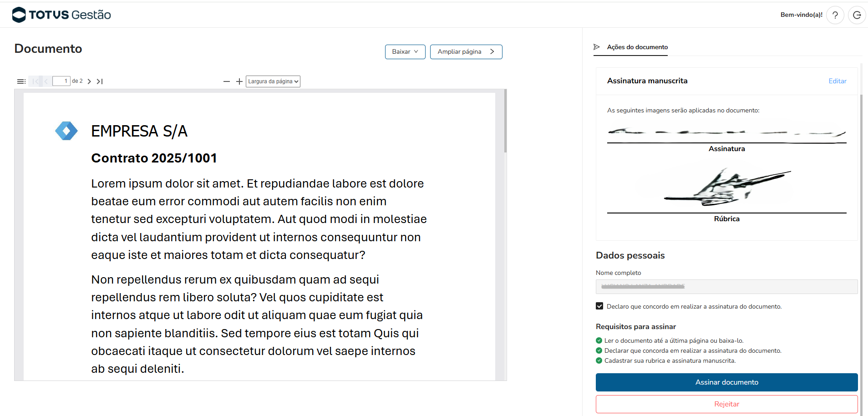Click the document viewer vertical scrollbar
The height and width of the screenshot is (416, 868).
click(x=505, y=121)
